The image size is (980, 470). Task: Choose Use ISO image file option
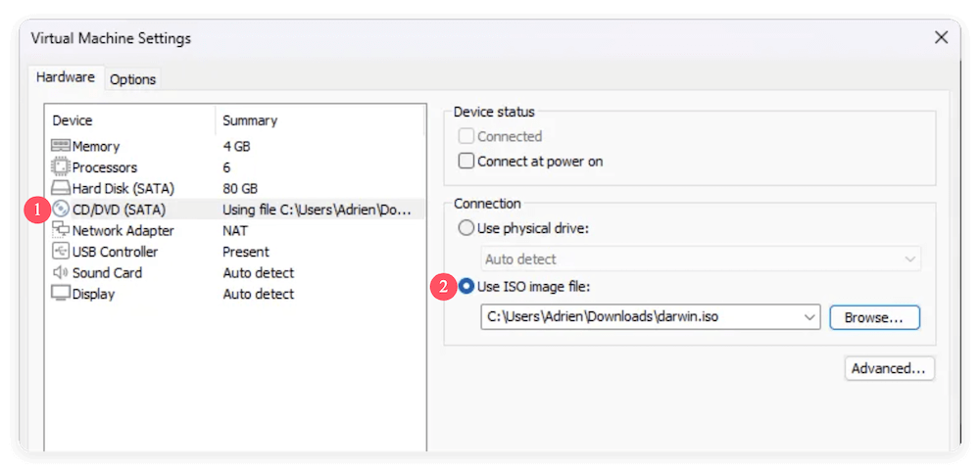click(466, 287)
